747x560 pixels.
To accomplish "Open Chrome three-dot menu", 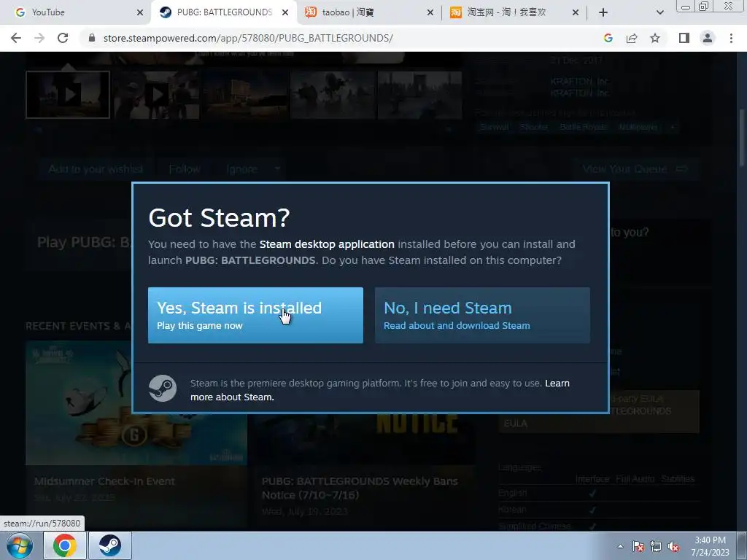I will click(731, 38).
